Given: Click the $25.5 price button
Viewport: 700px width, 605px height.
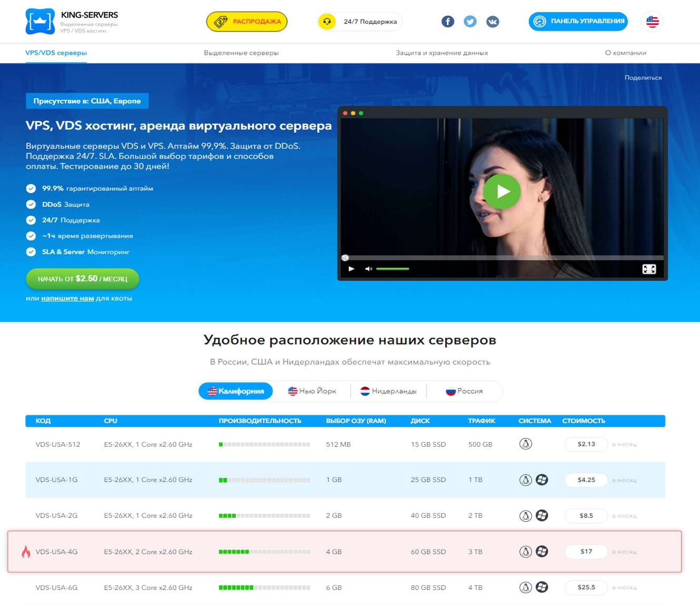Looking at the screenshot, I should [586, 587].
